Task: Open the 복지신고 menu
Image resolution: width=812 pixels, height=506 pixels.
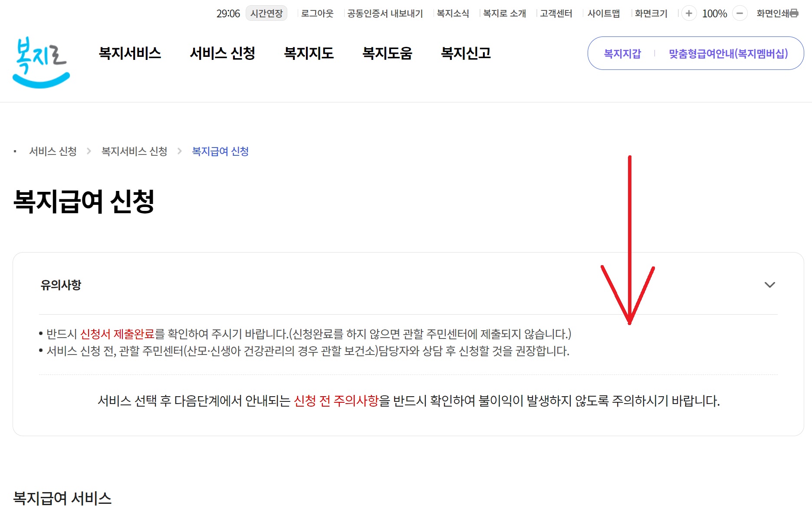Action: point(466,53)
